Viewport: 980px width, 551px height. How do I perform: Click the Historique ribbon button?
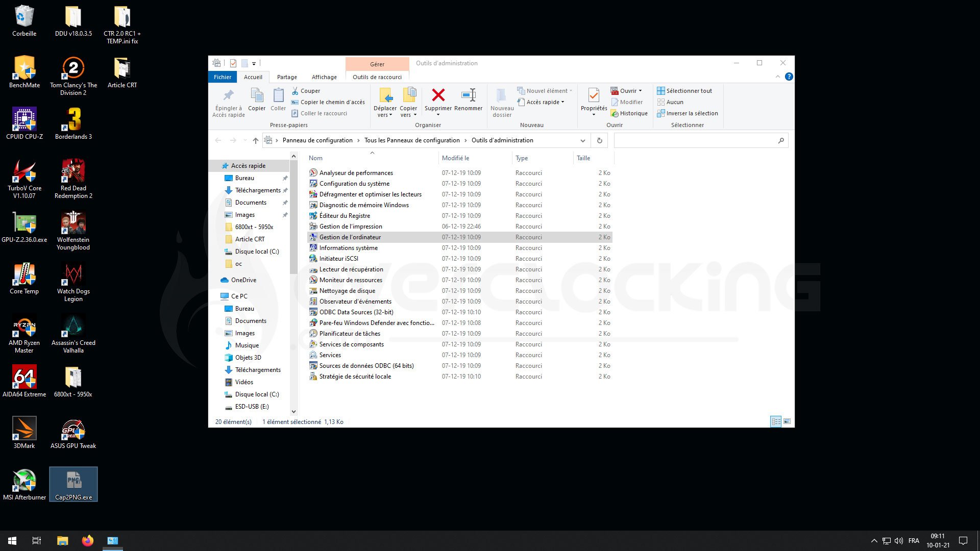tap(629, 113)
